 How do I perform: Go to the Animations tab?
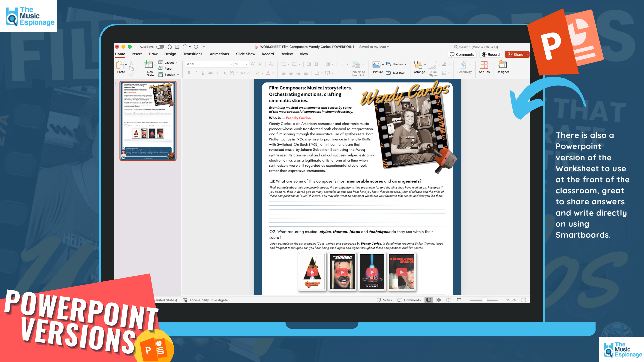(219, 54)
